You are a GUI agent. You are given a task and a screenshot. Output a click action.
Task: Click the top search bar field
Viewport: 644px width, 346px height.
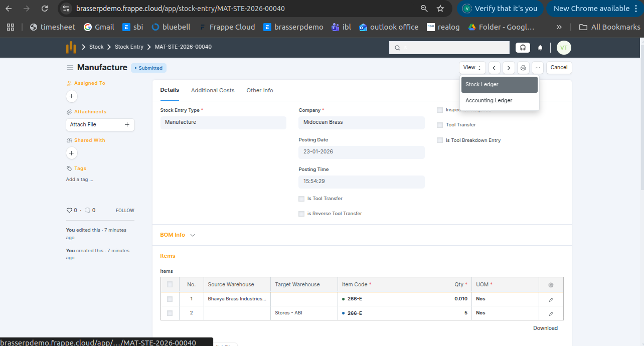[x=449, y=48]
